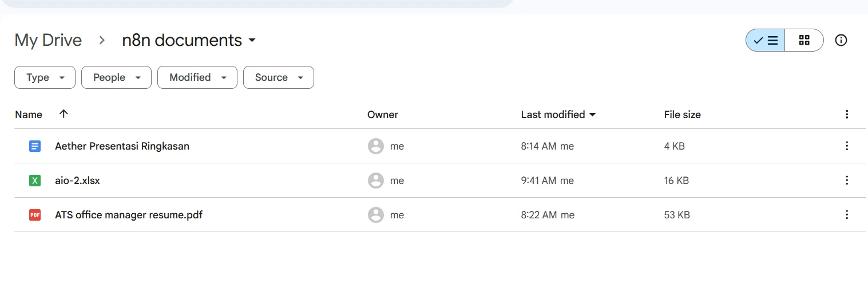868x290 pixels.
Task: Open the Source filter dropdown
Action: 278,77
